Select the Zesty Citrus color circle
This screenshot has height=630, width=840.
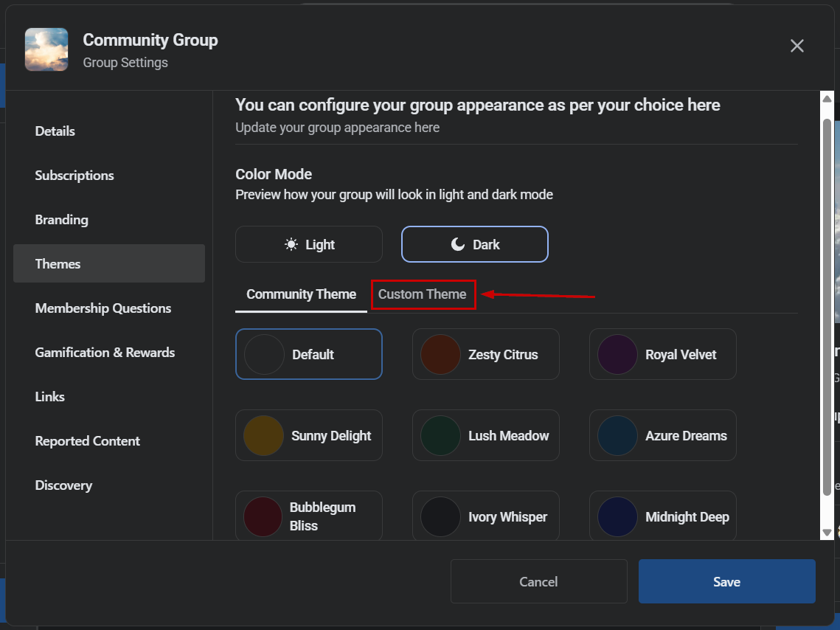tap(440, 355)
